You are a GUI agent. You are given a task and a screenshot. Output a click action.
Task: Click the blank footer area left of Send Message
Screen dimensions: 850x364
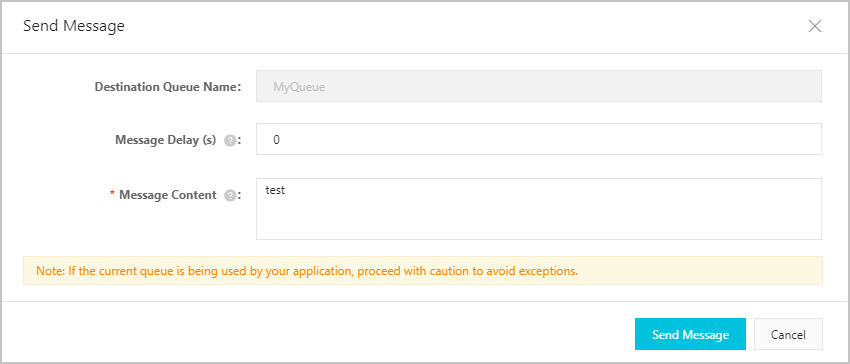[325, 333]
